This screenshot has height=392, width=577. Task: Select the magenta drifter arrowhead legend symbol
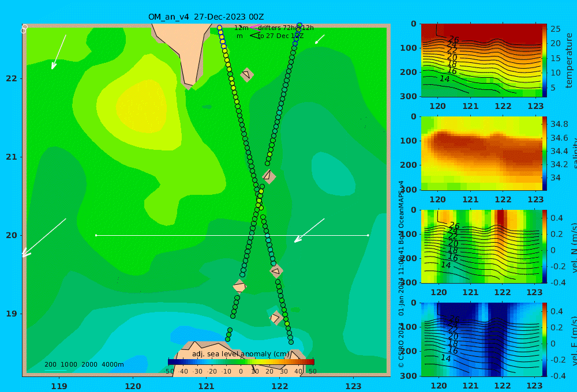point(254,27)
